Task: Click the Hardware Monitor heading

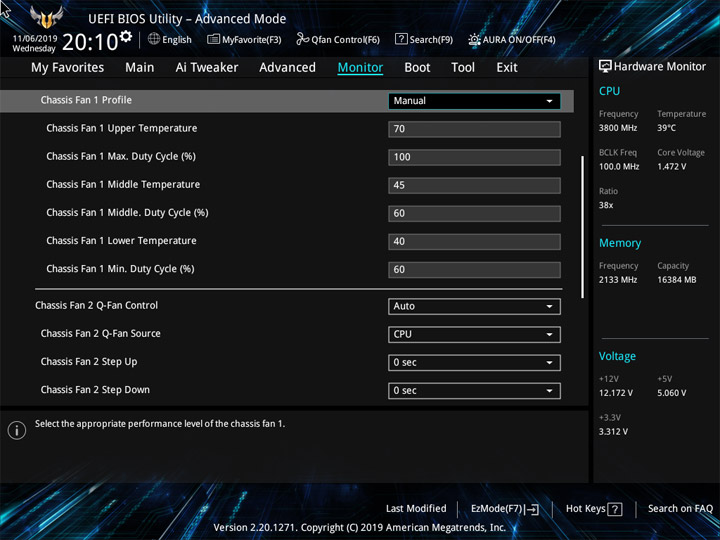Action: pyautogui.click(x=652, y=67)
